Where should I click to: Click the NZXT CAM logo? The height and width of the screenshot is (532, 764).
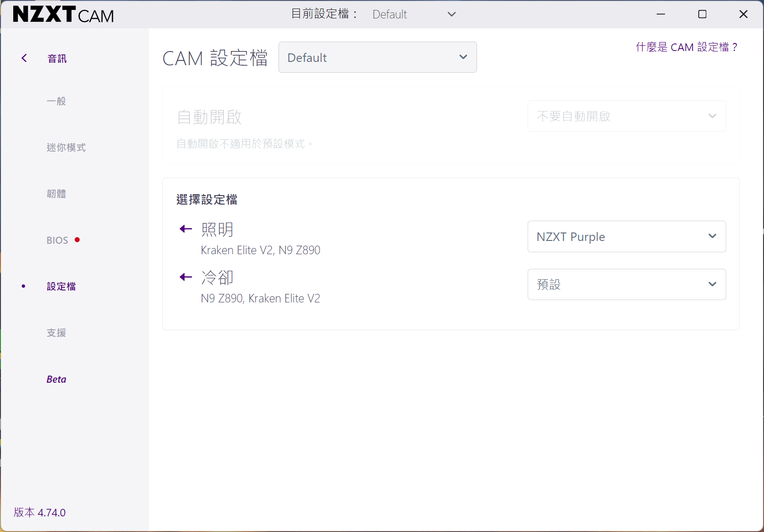[63, 14]
